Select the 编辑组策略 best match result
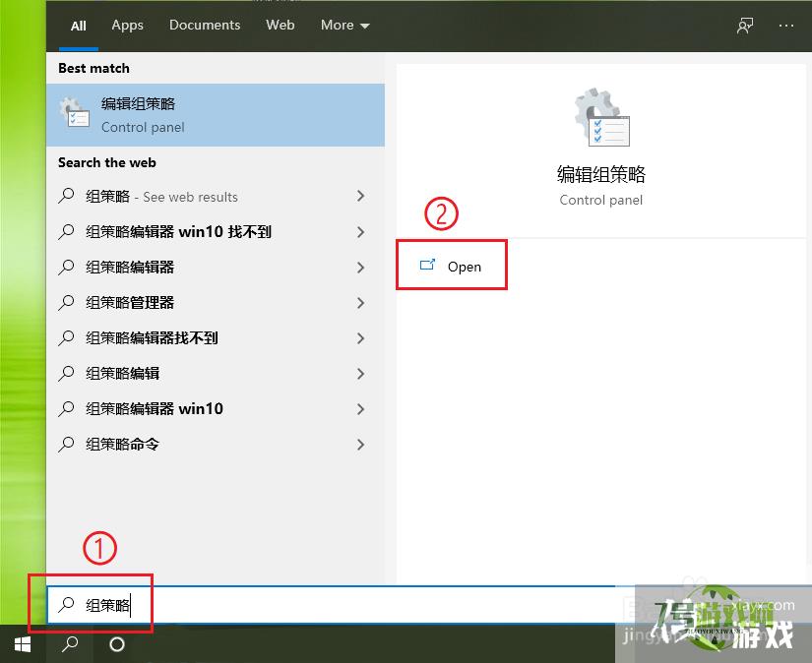This screenshot has height=663, width=812. coord(216,115)
